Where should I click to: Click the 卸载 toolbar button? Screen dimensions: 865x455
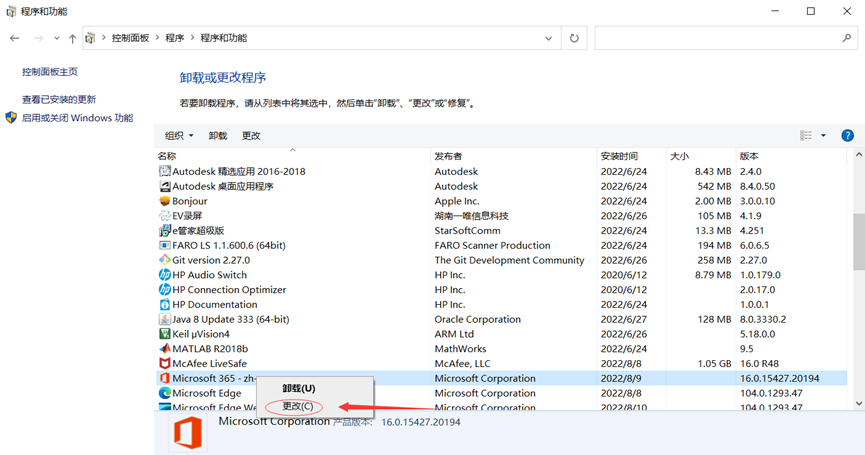218,136
